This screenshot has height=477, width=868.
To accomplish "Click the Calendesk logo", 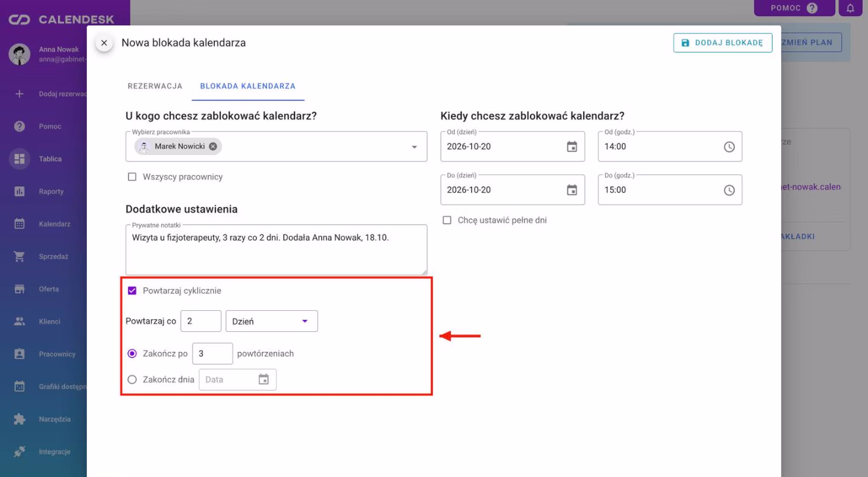I will [x=61, y=21].
